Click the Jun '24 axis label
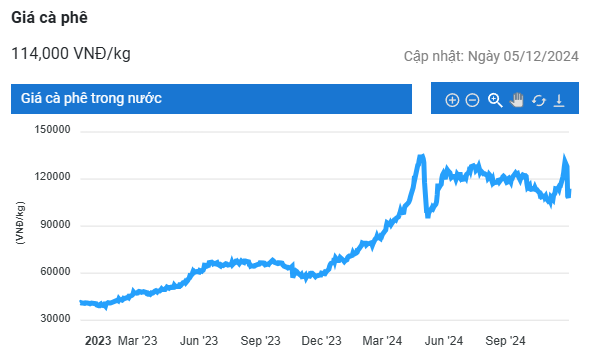The height and width of the screenshot is (364, 595). coord(444,340)
